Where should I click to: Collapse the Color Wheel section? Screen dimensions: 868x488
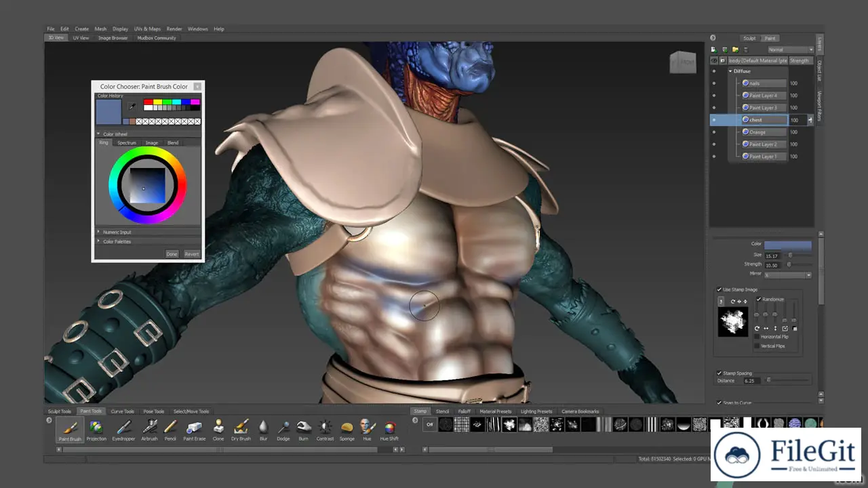point(98,134)
